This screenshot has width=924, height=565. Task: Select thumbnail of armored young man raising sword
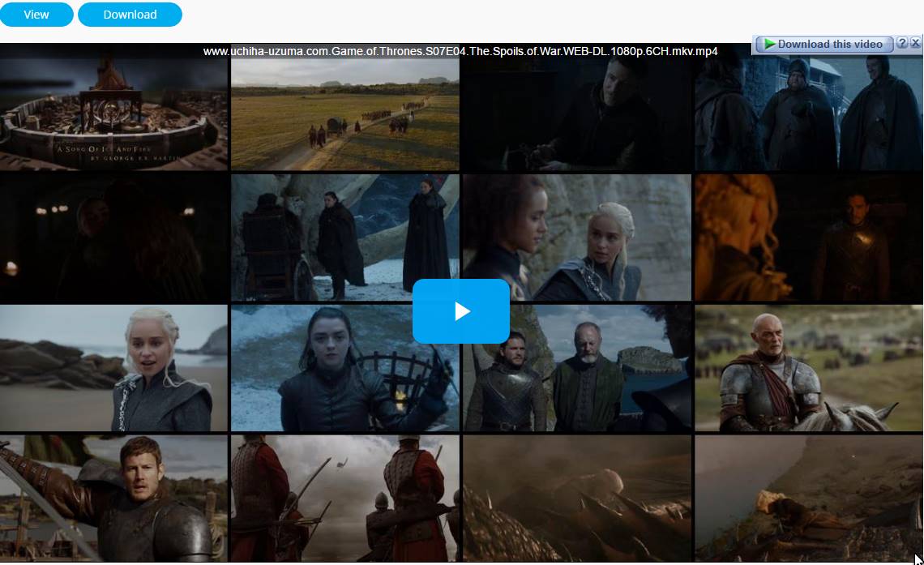click(113, 499)
